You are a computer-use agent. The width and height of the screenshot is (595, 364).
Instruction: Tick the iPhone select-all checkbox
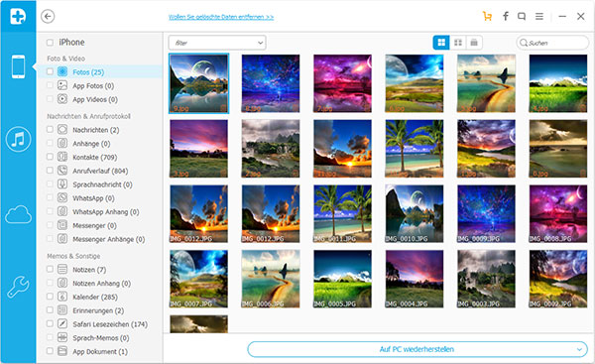coord(50,42)
